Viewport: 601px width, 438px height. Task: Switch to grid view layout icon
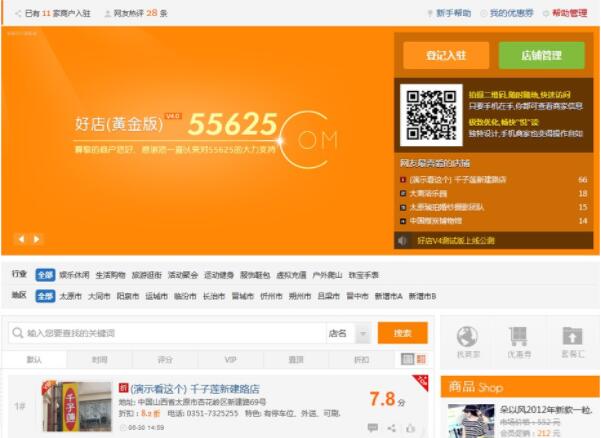coord(421,359)
